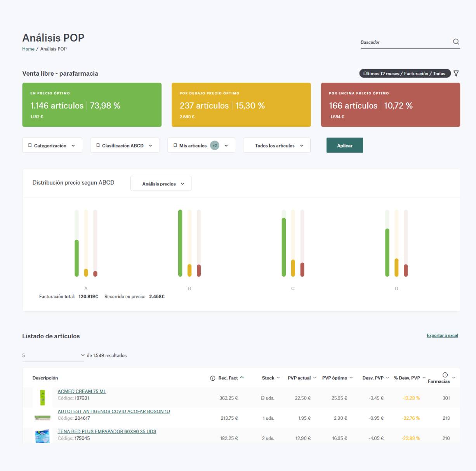
Task: Click ACMED CREAM product thumbnail
Action: click(x=43, y=398)
